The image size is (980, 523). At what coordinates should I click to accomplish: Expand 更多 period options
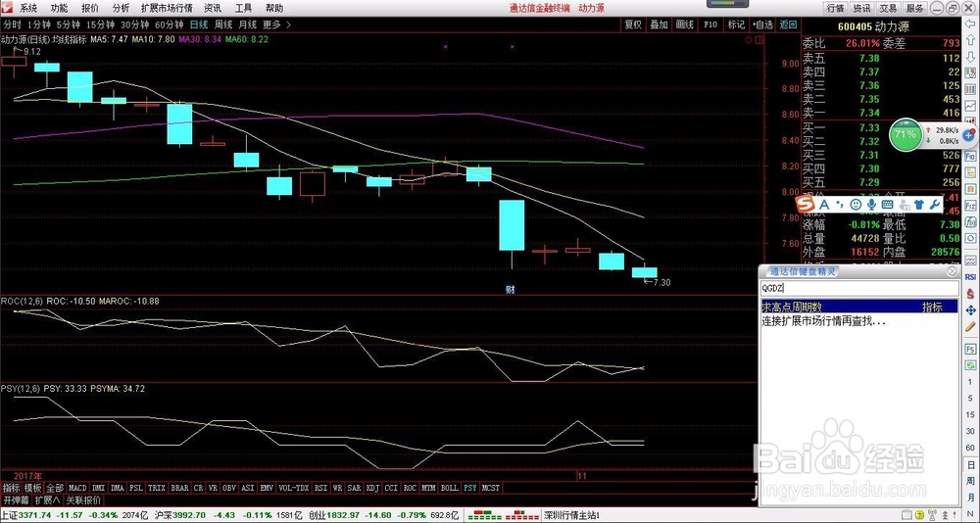[x=277, y=25]
